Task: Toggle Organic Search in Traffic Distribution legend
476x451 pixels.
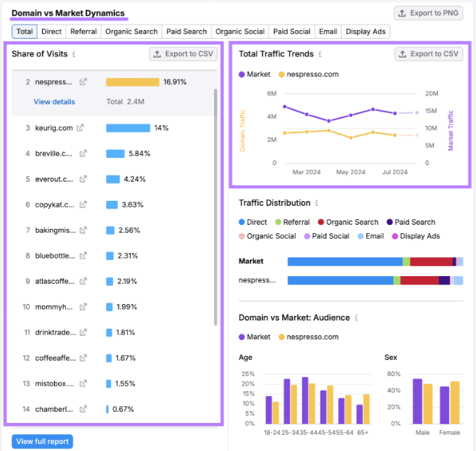Action: click(x=348, y=222)
